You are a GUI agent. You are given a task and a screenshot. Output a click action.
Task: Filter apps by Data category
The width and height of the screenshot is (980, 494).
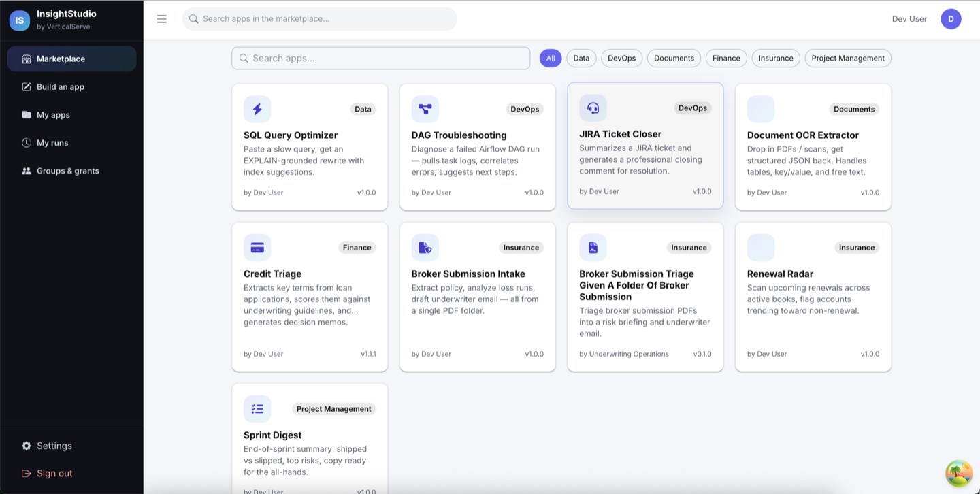[581, 59]
